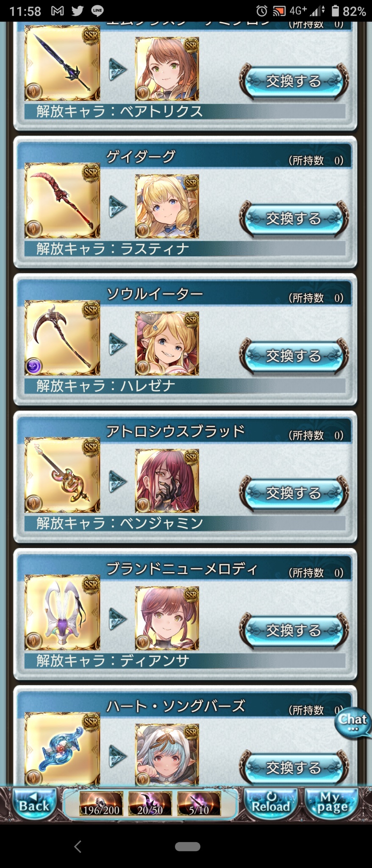372x868 pixels.
Task: Open the ラスティナ character portrait
Action: pyautogui.click(x=167, y=206)
